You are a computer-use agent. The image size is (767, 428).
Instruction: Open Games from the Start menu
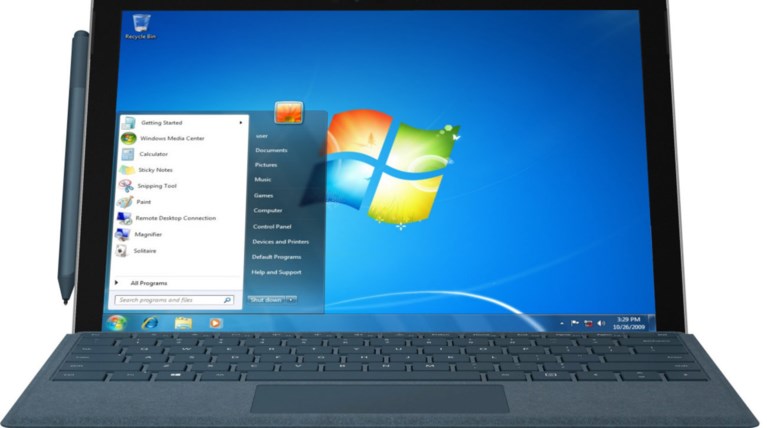(263, 195)
